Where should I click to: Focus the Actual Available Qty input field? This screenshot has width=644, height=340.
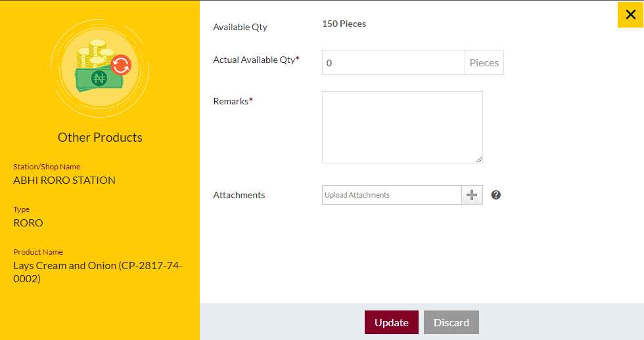(394, 63)
